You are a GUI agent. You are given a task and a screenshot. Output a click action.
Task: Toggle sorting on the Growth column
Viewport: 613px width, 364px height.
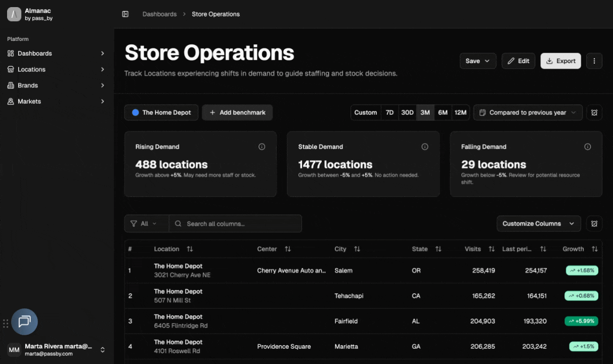coord(595,249)
